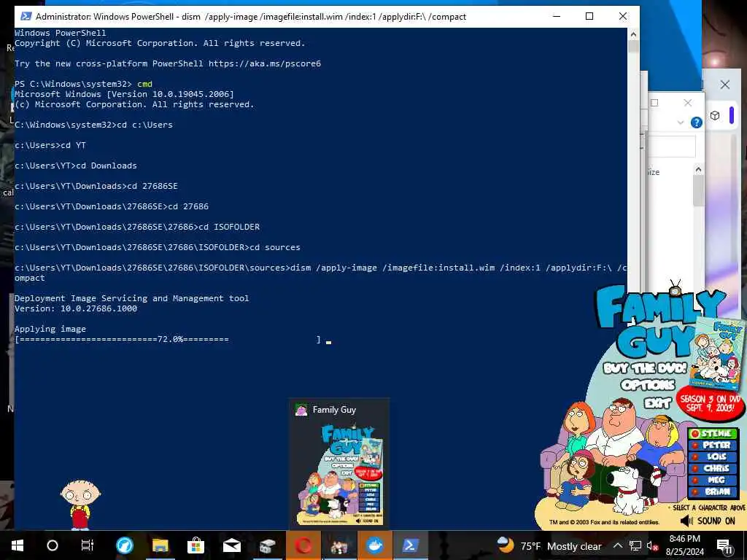Open the blue round browser icon in the taskbar
The width and height of the screenshot is (747, 560).
pos(125,545)
